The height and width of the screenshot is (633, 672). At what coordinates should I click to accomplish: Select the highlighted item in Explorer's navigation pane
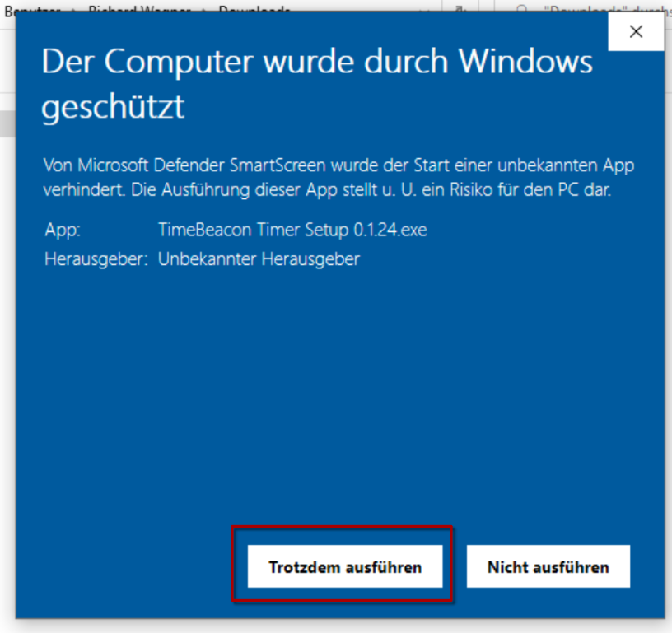(x=7, y=123)
